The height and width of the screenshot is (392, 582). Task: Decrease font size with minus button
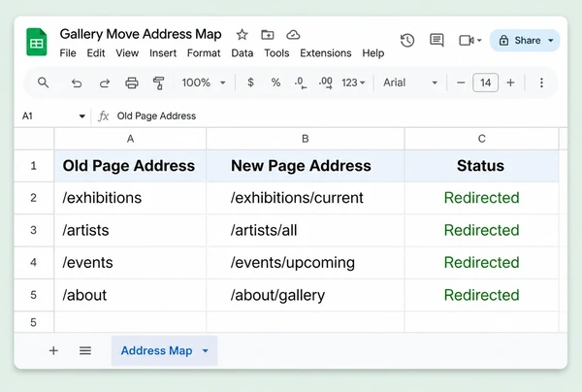coord(461,82)
